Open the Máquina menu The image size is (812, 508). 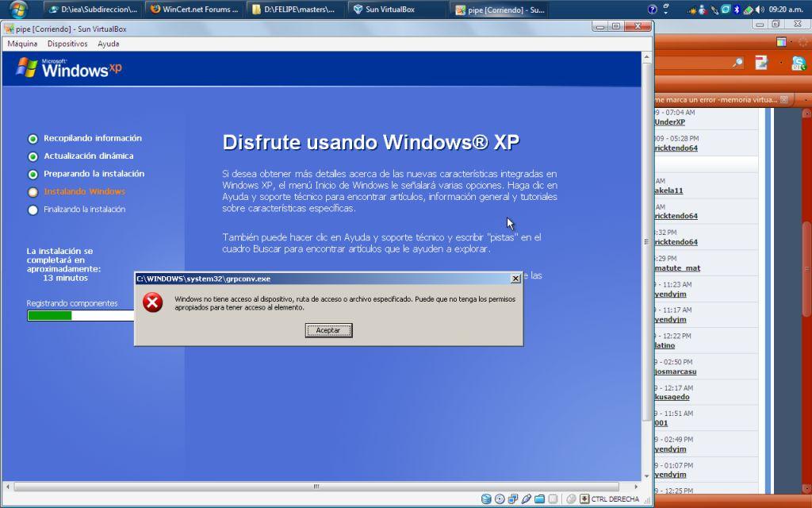[x=22, y=44]
